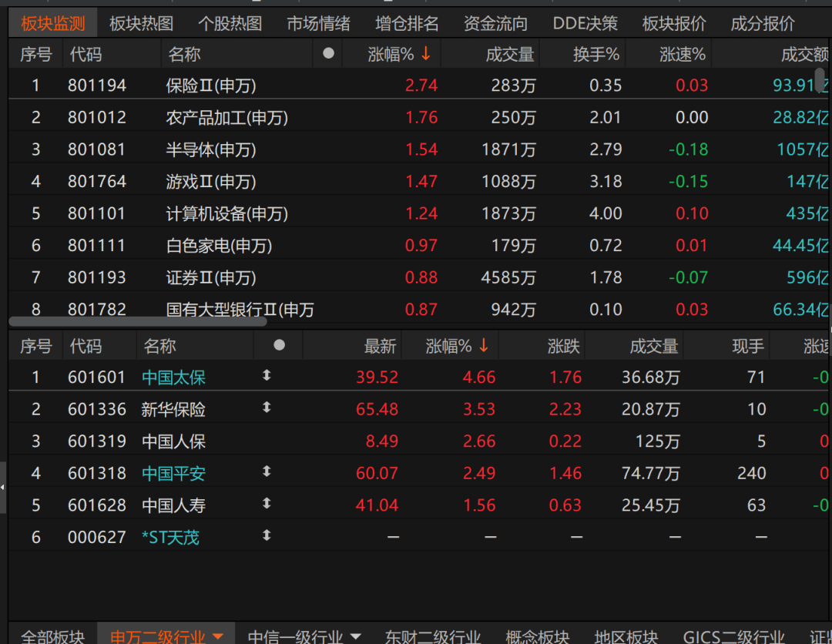Select sector row 游戏Ⅱ(申万)

click(418, 181)
